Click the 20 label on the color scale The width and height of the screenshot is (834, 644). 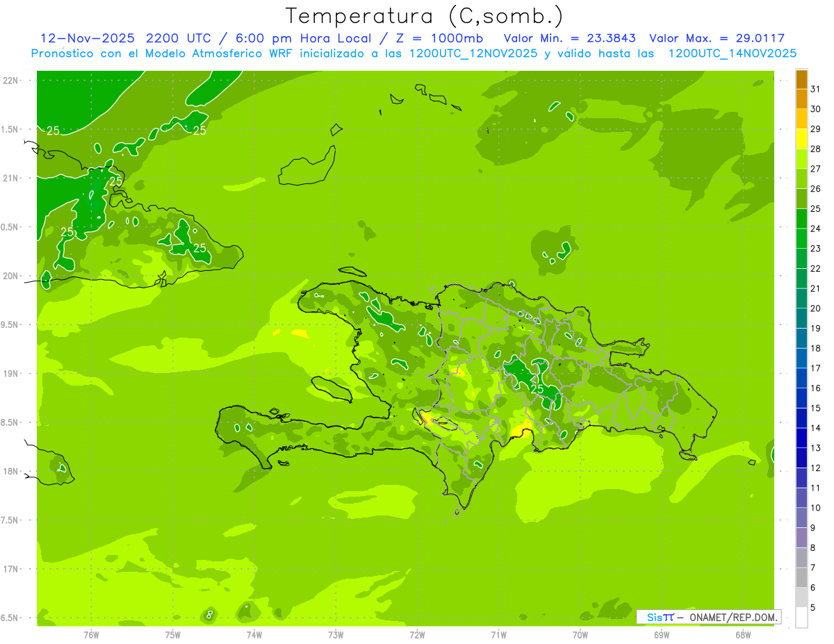pos(815,308)
